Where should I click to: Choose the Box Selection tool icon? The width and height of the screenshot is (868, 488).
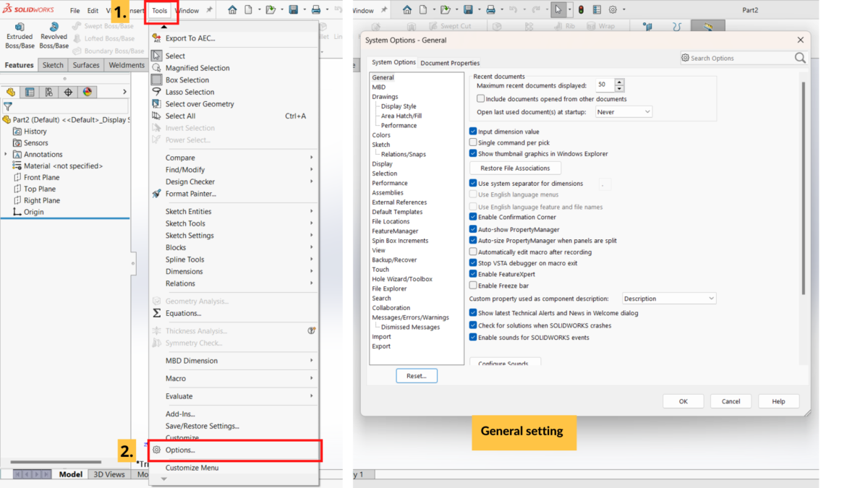tap(157, 80)
